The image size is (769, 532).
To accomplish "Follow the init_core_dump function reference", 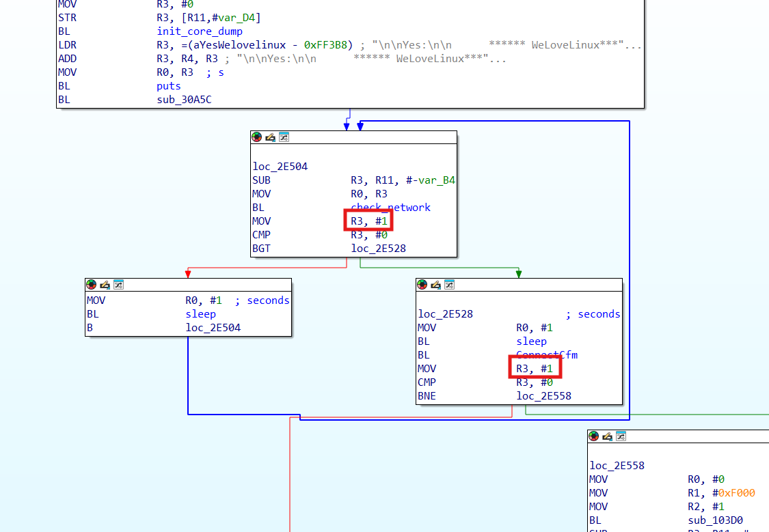I will [200, 31].
